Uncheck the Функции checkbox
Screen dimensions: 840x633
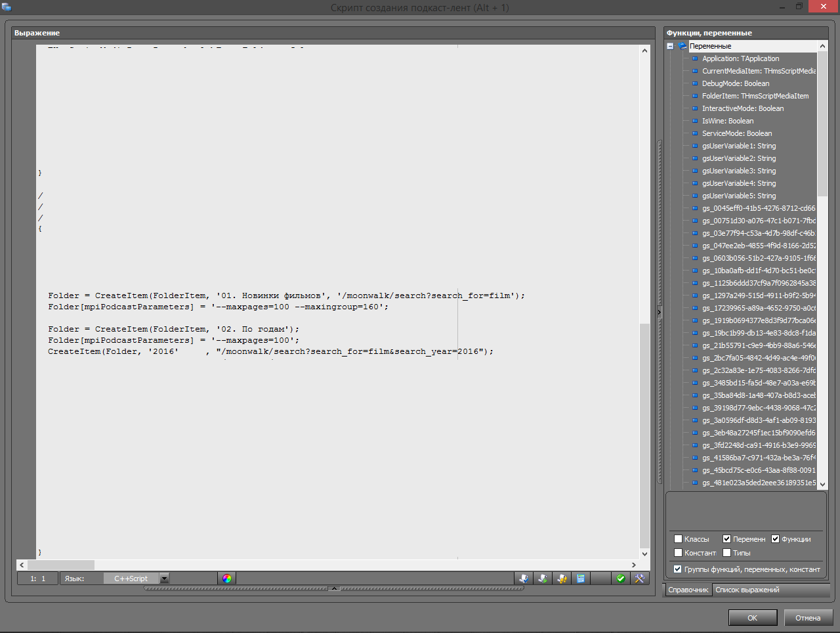click(x=775, y=539)
